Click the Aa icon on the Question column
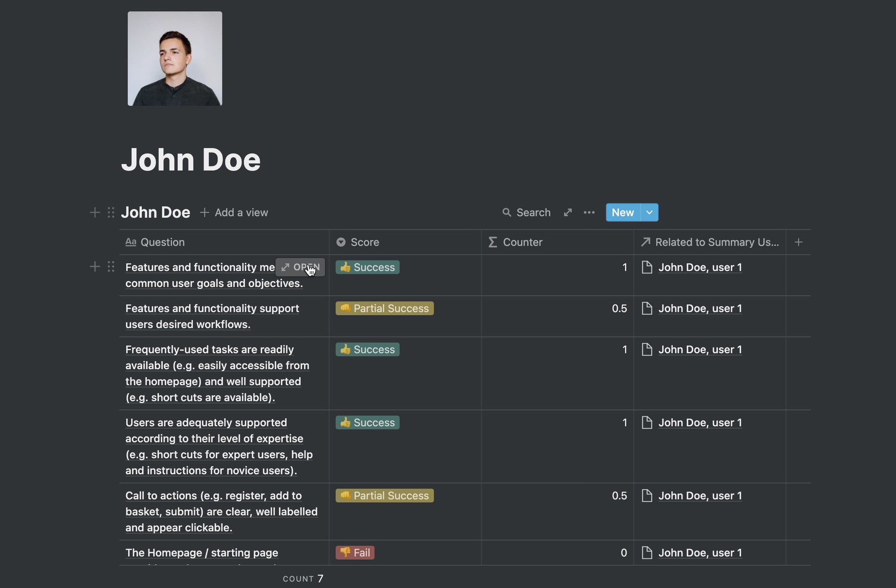The height and width of the screenshot is (588, 896). click(130, 242)
